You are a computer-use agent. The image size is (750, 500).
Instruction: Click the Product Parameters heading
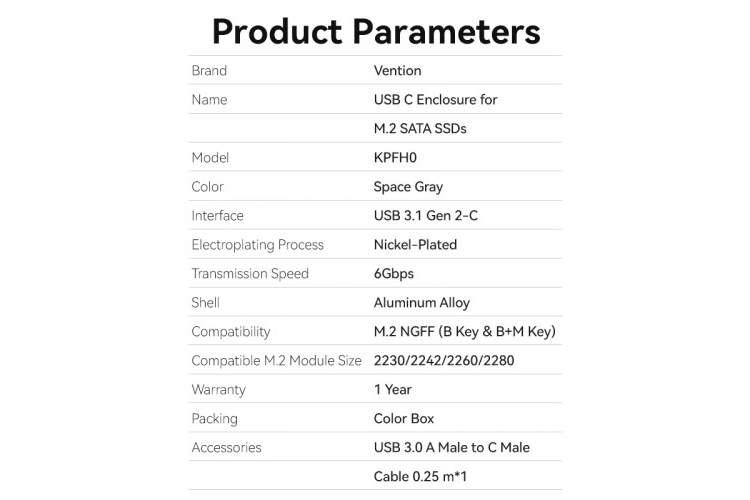tap(376, 32)
